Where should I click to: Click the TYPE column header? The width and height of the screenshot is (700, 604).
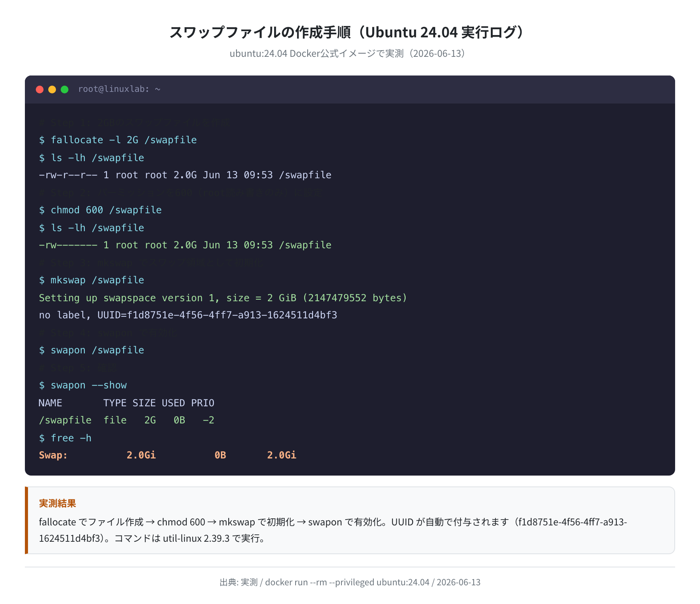tap(115, 403)
